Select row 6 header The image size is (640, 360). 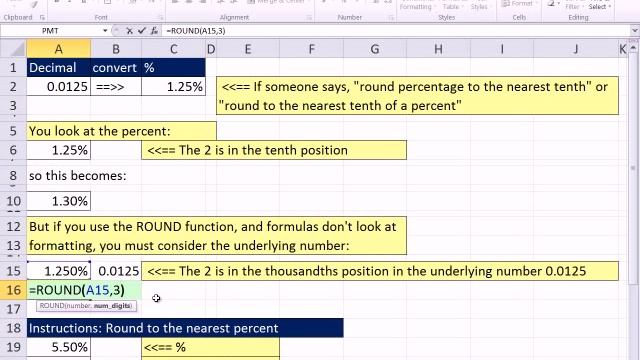coord(13,150)
